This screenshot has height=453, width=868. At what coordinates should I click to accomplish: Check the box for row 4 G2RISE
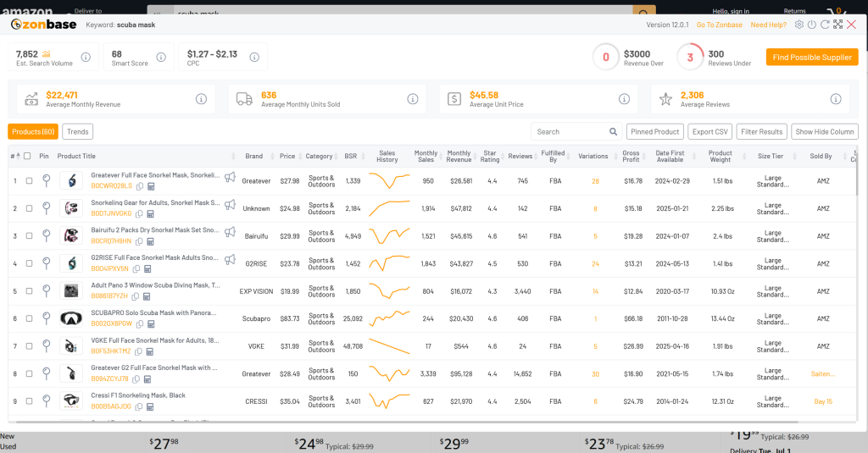click(30, 263)
